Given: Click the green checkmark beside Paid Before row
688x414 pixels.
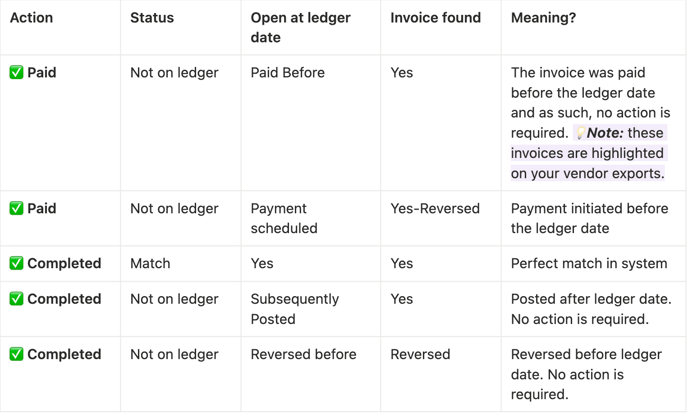Looking at the screenshot, I should coord(16,72).
